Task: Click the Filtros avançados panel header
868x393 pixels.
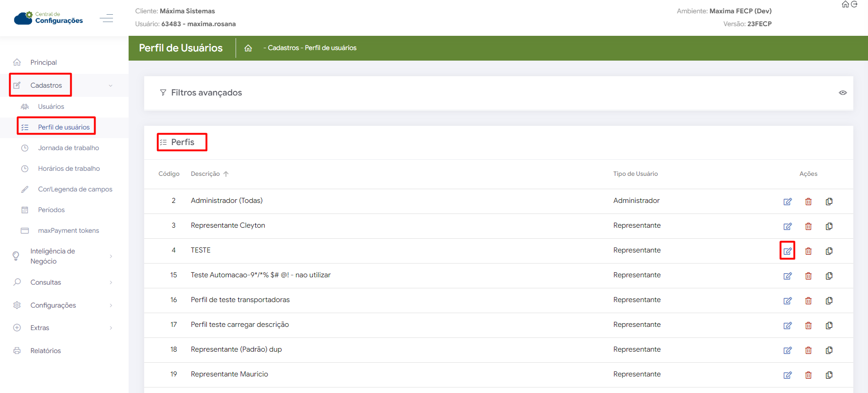Action: pyautogui.click(x=206, y=93)
